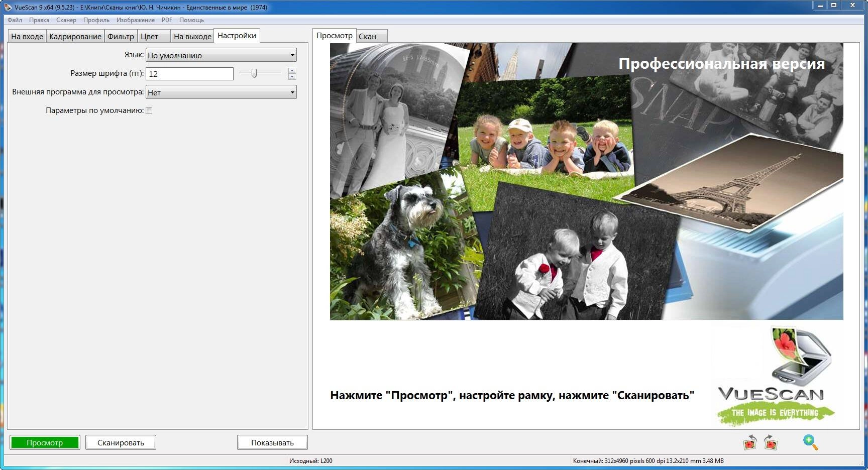Switch to the Кадрирование tab
Screen dimensions: 868x470
click(75, 36)
